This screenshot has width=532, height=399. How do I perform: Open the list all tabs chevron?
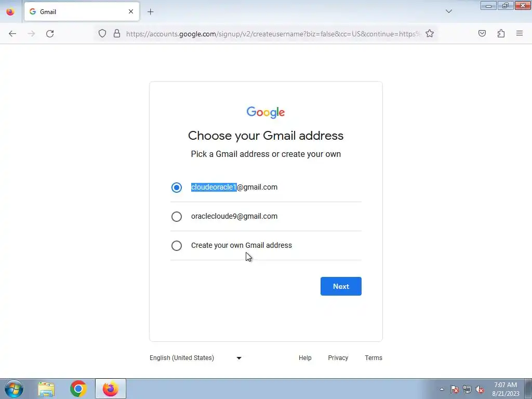click(448, 11)
